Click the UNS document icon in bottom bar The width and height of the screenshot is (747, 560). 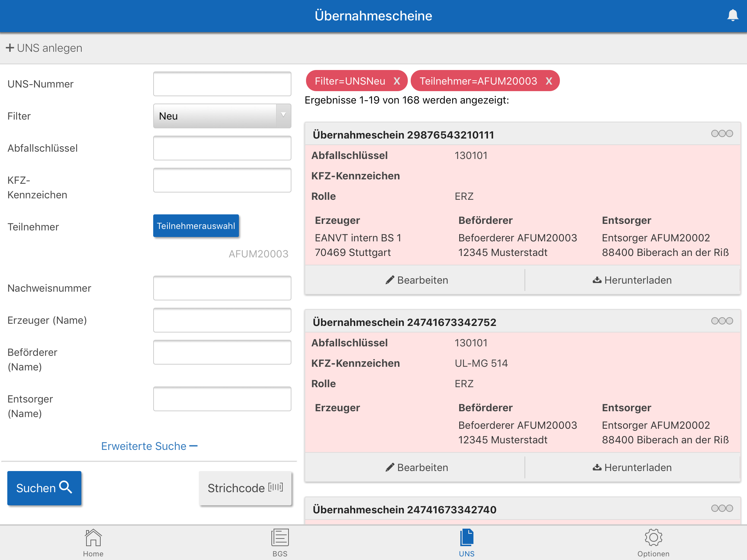point(467,538)
